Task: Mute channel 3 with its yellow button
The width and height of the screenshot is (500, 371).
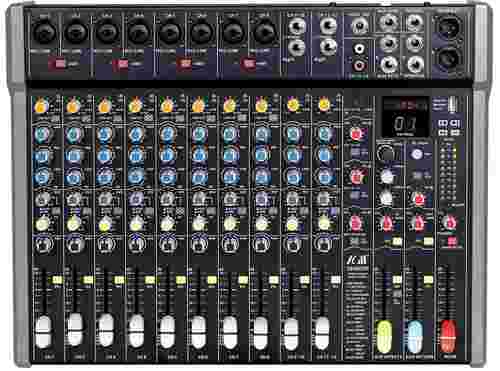Action: tap(119, 280)
